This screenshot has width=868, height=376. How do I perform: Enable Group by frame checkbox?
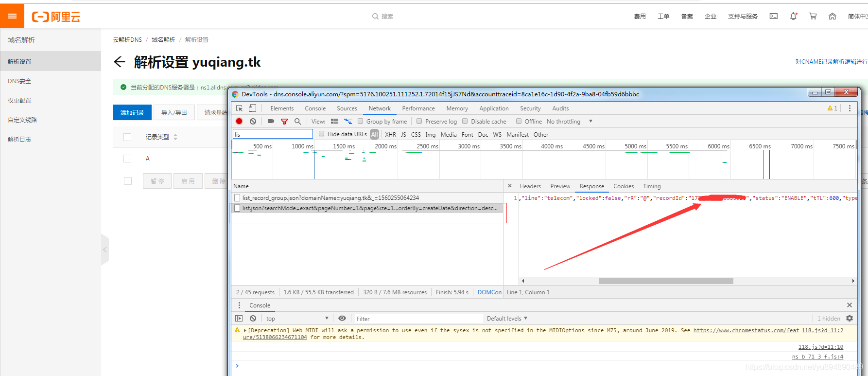(360, 121)
